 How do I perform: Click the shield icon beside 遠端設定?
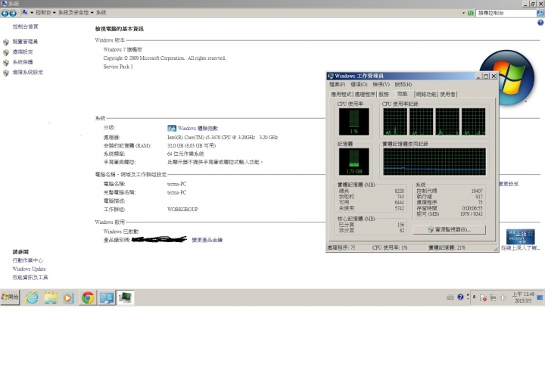click(6, 52)
